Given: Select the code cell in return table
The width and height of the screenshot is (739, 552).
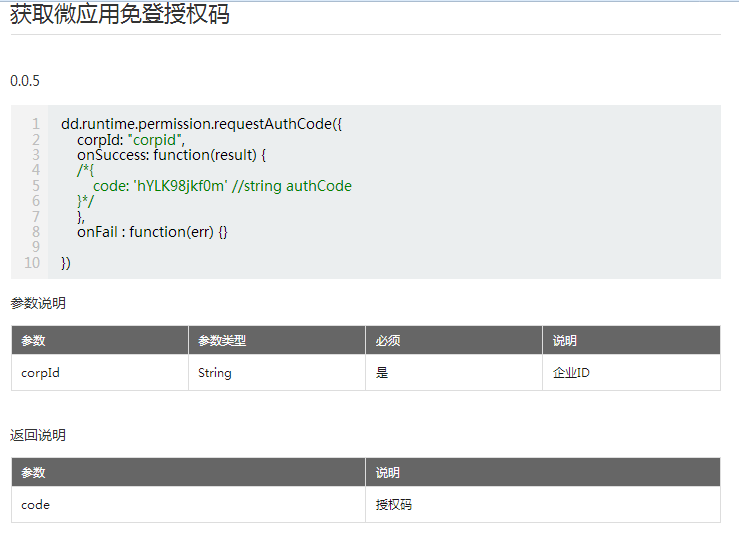Looking at the screenshot, I should tap(35, 505).
